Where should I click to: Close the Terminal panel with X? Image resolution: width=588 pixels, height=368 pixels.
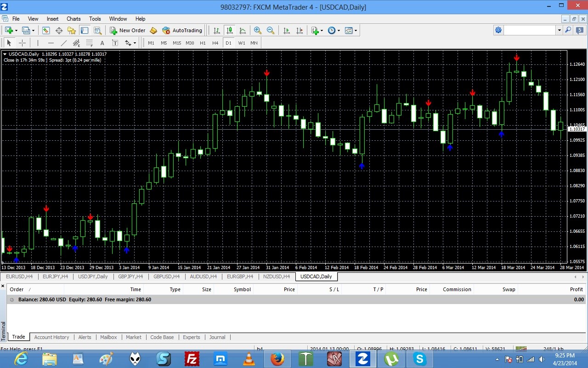(3, 286)
